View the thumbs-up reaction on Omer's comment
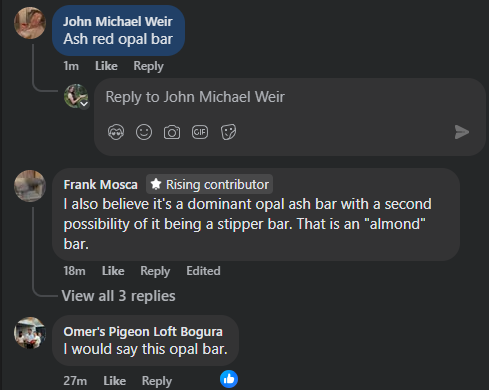Viewport: 489px width, 390px height. click(229, 379)
